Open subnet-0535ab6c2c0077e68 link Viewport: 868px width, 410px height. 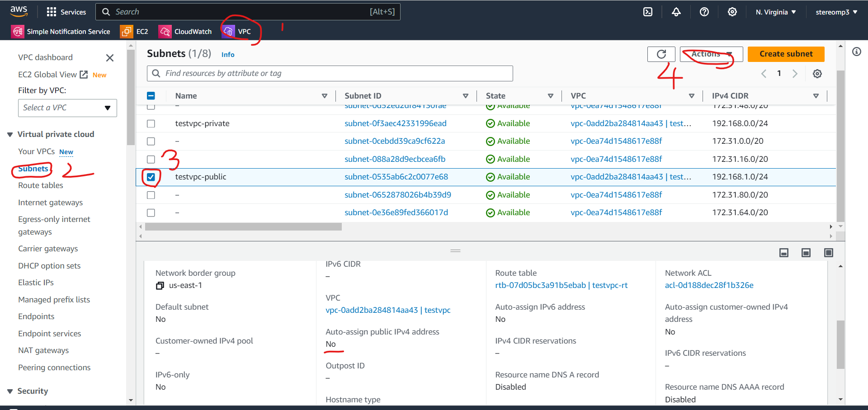click(396, 177)
